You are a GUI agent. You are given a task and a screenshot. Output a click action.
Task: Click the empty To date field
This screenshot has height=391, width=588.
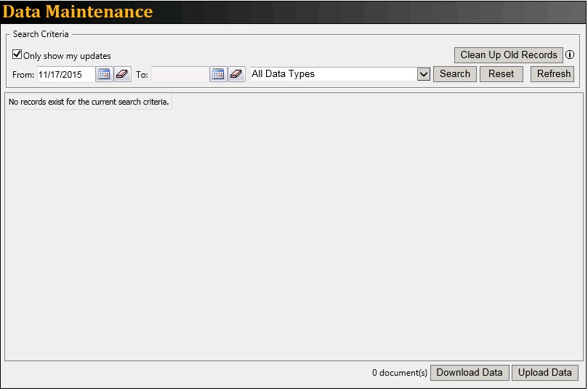point(180,74)
